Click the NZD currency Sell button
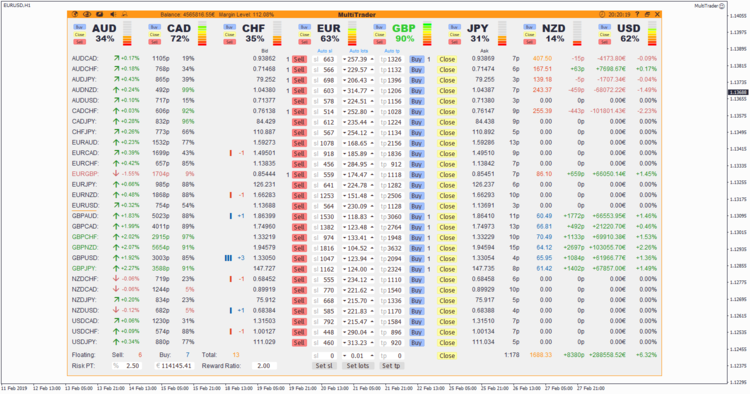This screenshot has width=750, height=394. coord(529,42)
